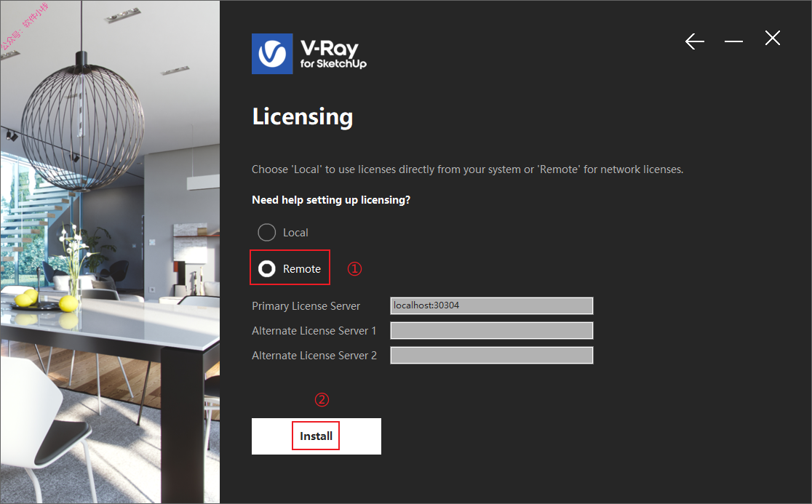
Task: Click the red circled number 1 annotation
Action: click(354, 268)
